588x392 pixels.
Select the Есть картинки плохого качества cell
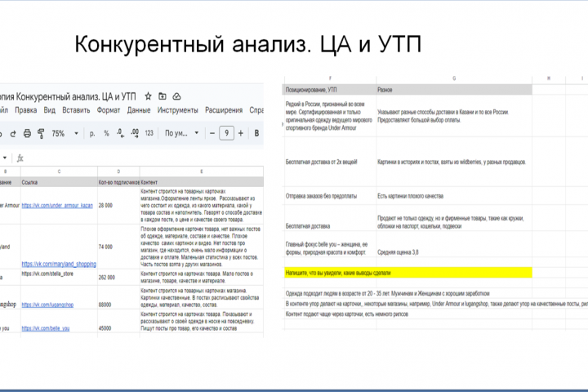pyautogui.click(x=454, y=196)
